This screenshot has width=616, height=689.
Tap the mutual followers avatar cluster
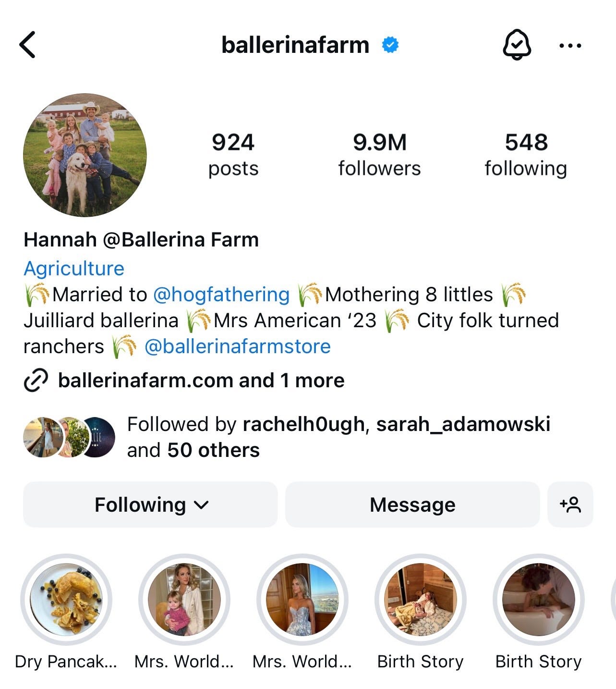[69, 437]
